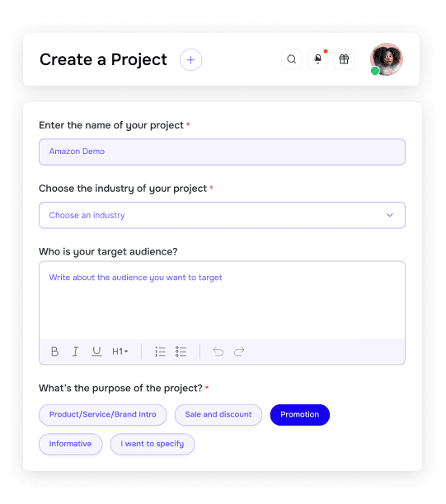The width and height of the screenshot is (446, 504).
Task: Select the I want to specify option
Action: (x=153, y=444)
